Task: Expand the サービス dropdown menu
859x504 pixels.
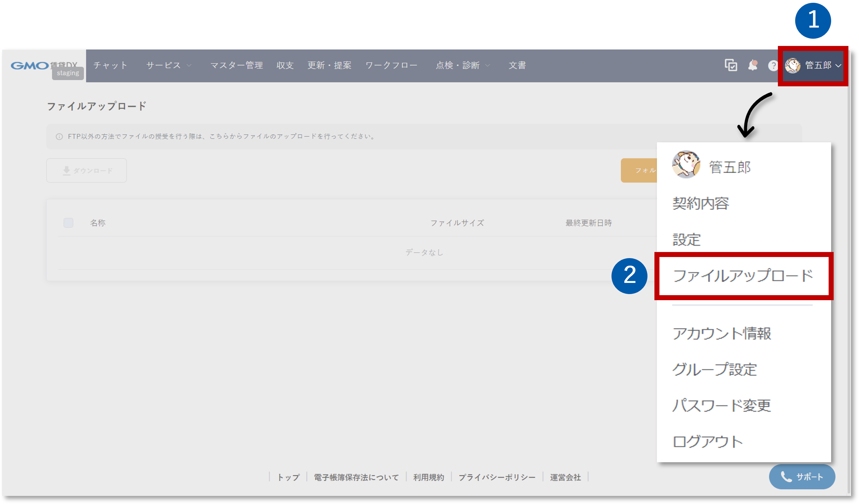Action: 169,65
